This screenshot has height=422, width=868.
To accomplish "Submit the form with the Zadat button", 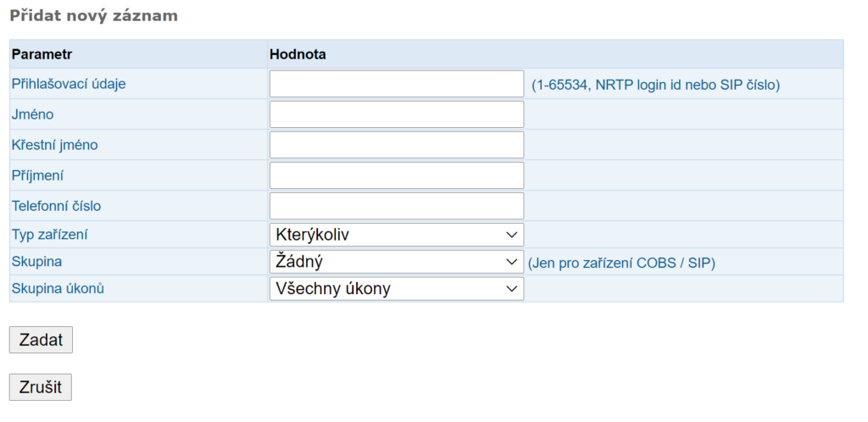I will click(41, 340).
